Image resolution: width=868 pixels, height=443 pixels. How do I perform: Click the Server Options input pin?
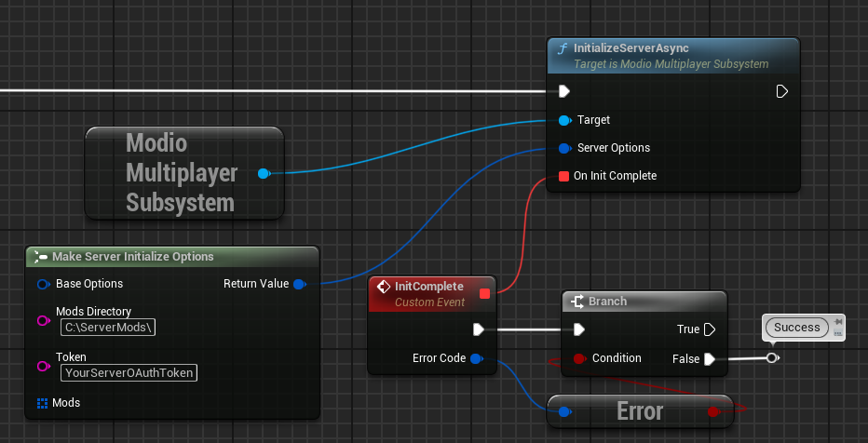click(564, 148)
